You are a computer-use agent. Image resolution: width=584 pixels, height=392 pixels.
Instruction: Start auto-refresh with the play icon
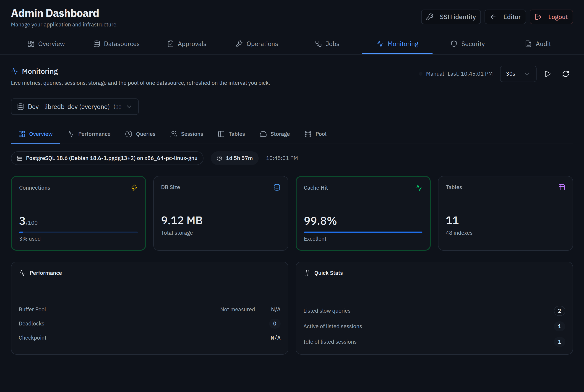click(547, 74)
